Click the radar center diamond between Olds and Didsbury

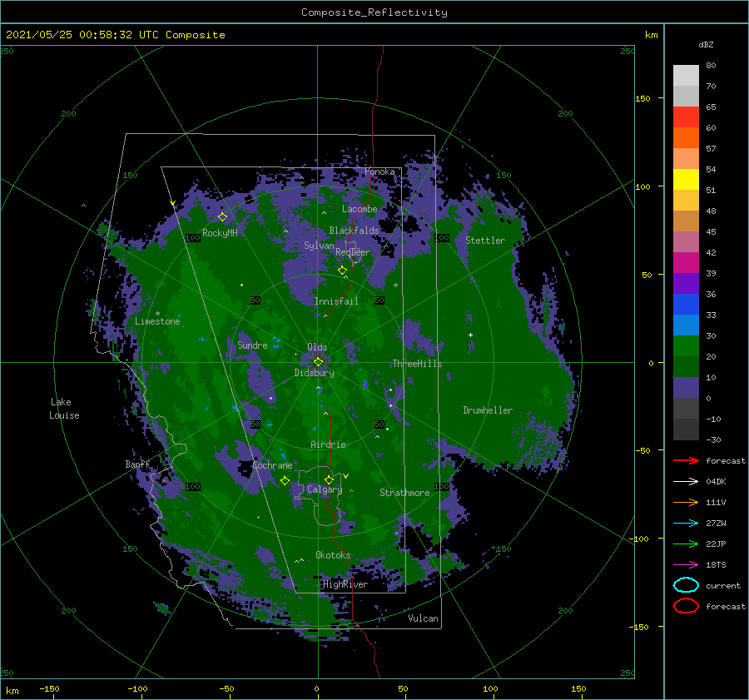(318, 362)
